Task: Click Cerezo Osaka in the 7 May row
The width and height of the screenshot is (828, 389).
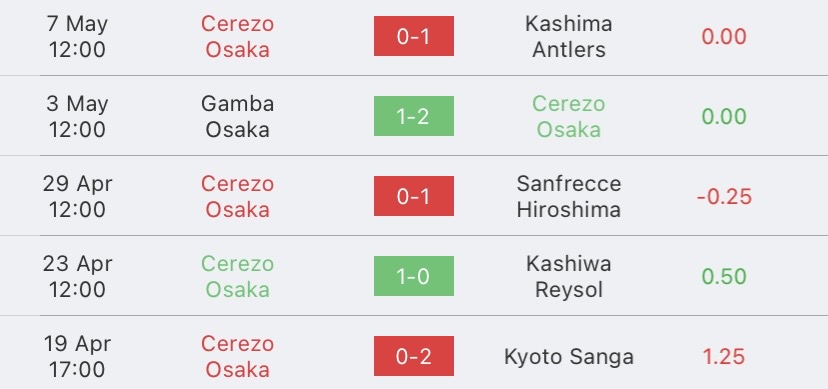Action: [x=237, y=36]
